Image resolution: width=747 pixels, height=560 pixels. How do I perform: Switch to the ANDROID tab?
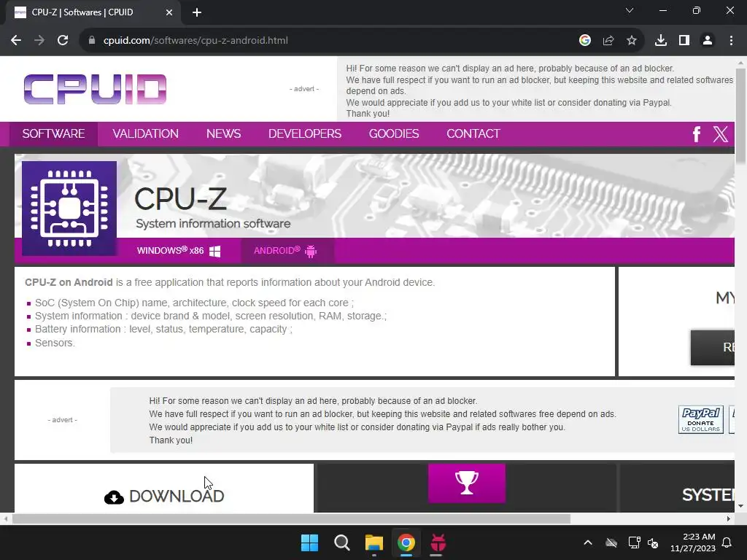coord(286,251)
